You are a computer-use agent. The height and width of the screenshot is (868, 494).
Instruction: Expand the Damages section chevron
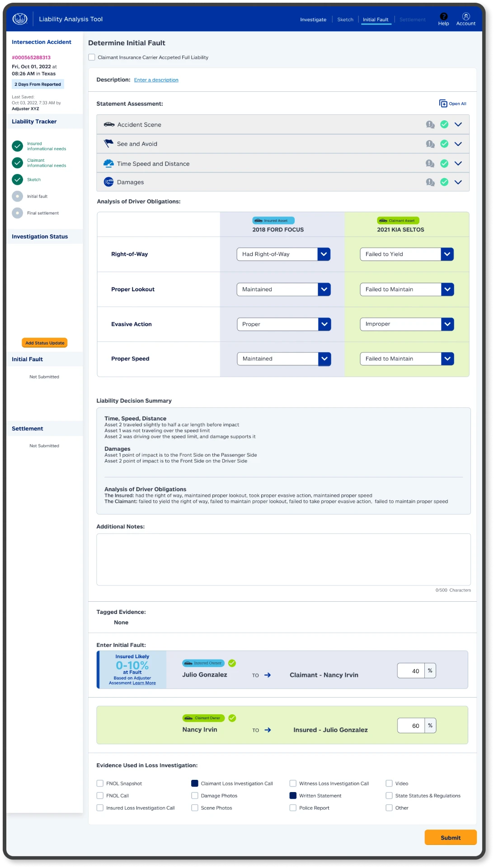tap(458, 182)
